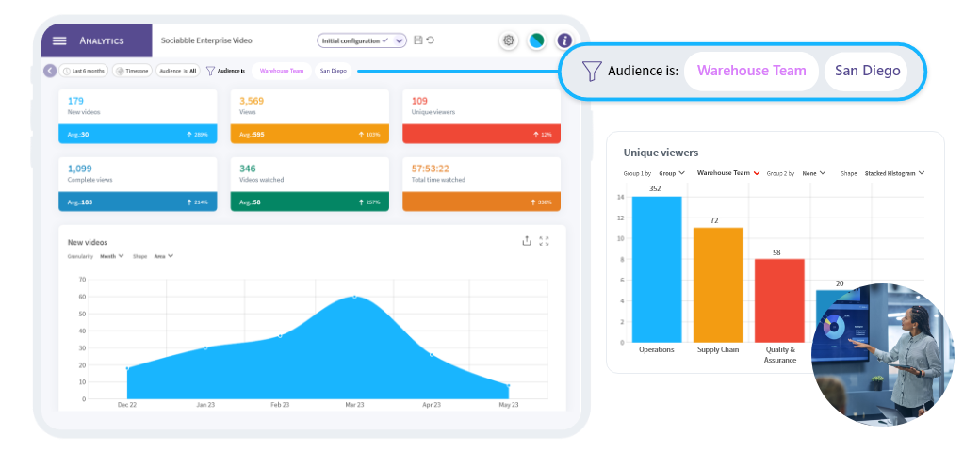Open the purple info icon
980x452 pixels.
[x=564, y=40]
